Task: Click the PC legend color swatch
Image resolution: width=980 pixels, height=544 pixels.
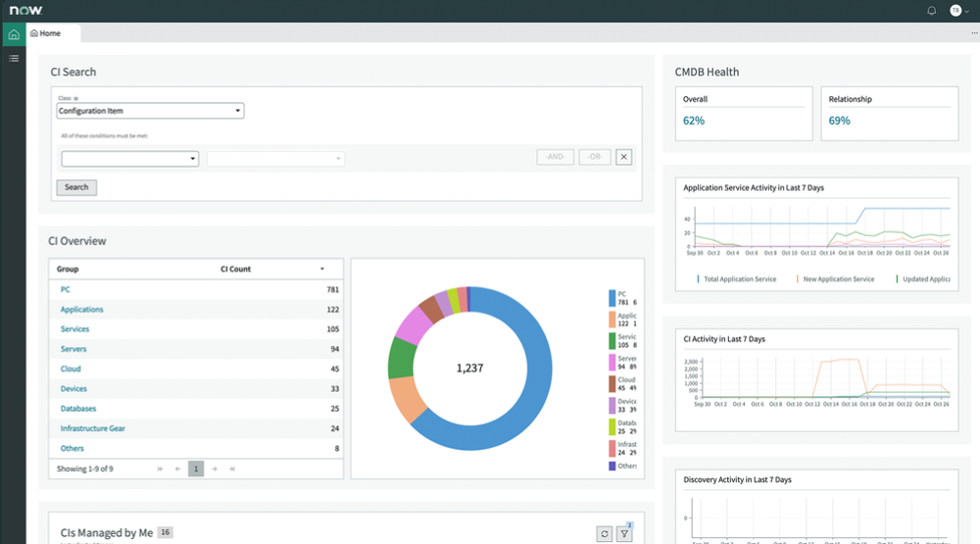Action: pos(612,298)
